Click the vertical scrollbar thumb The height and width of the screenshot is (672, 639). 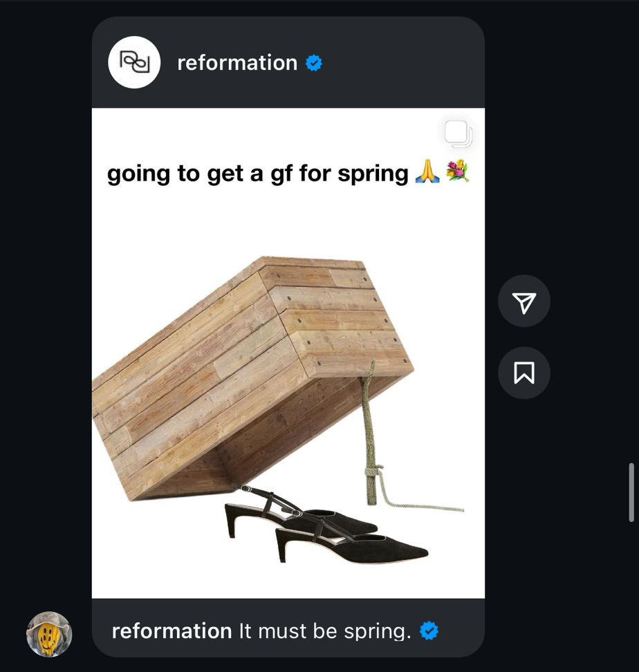click(x=631, y=492)
